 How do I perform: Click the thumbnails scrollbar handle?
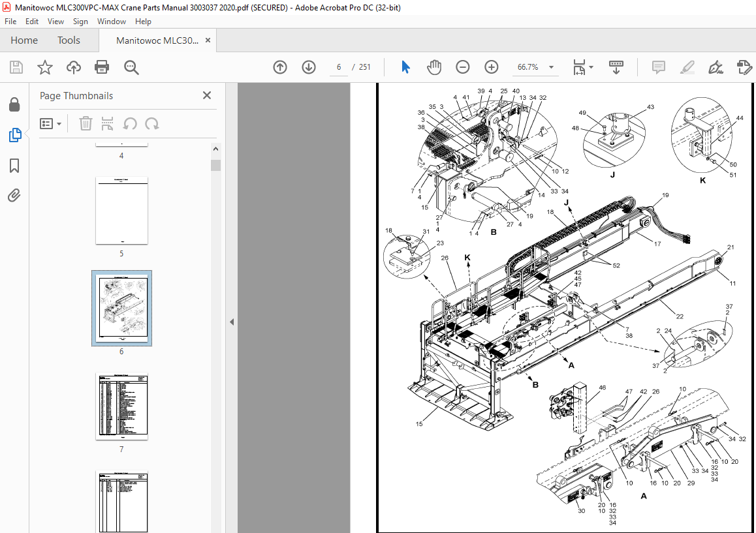point(215,165)
